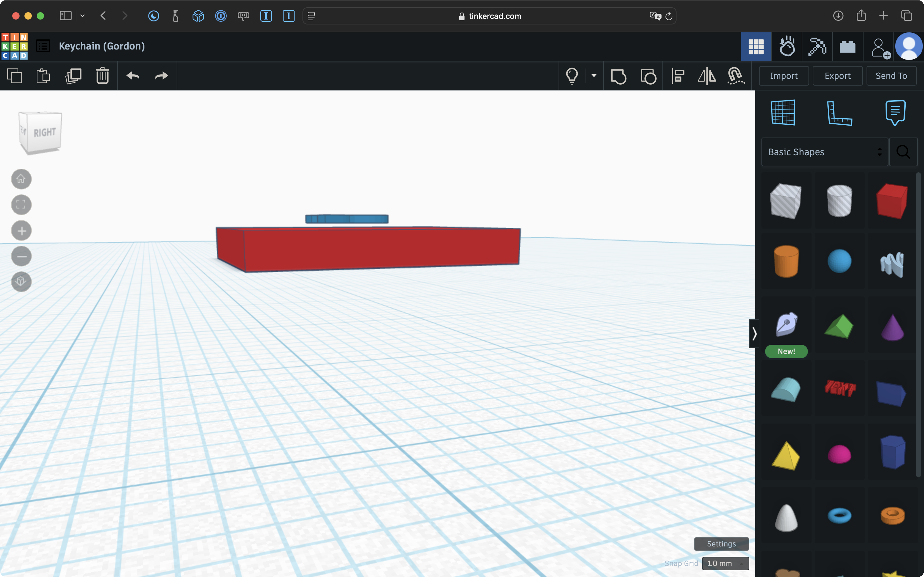Toggle show all hidden lightbulb
Viewport: 924px width, 577px height.
(x=571, y=76)
